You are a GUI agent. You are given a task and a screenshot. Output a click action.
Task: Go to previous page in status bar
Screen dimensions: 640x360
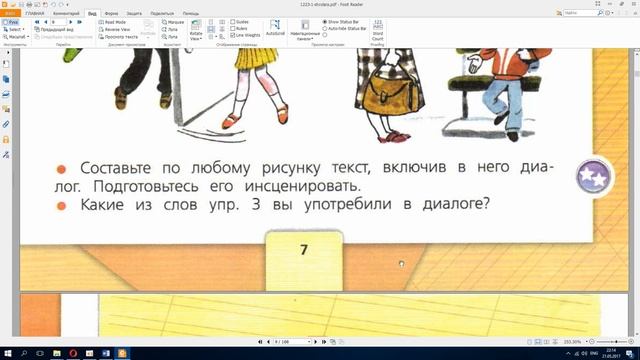(x=268, y=342)
